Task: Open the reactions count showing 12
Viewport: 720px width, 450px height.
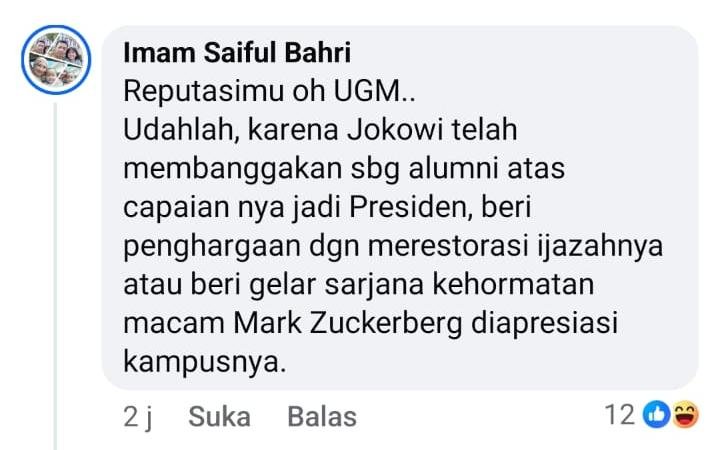Action: pyautogui.click(x=621, y=415)
